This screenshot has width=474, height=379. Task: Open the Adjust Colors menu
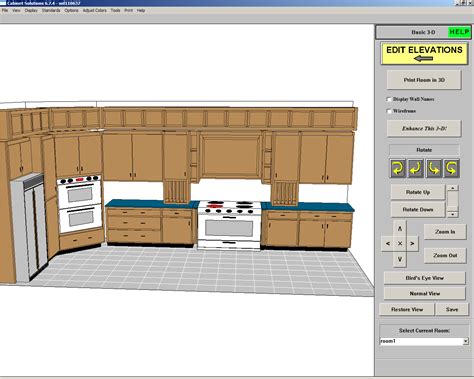(95, 10)
